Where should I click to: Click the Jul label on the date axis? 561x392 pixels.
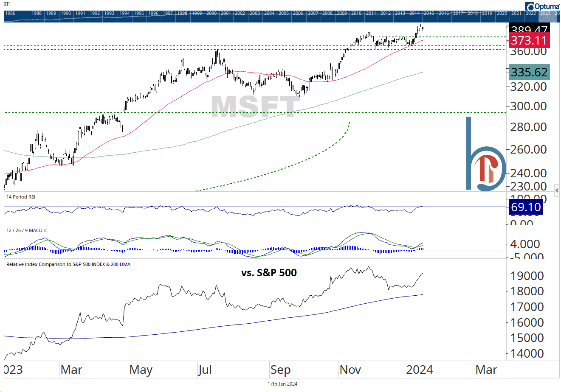point(205,370)
